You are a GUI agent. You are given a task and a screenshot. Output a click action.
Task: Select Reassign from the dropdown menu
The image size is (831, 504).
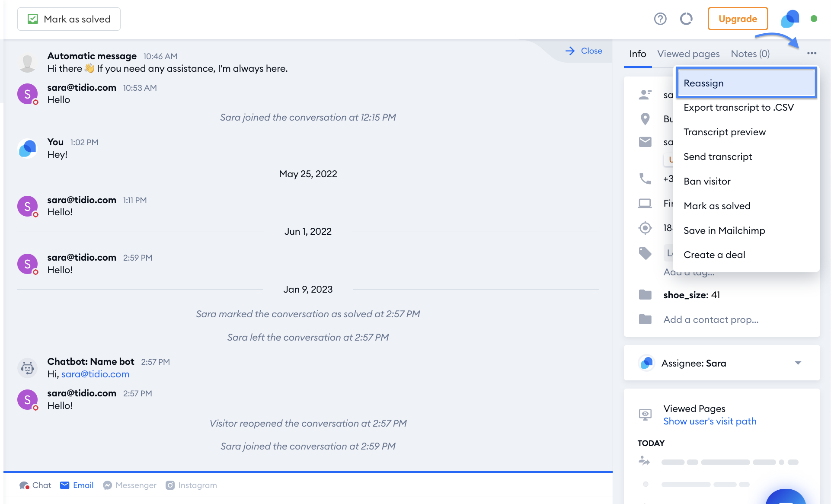pyautogui.click(x=747, y=83)
